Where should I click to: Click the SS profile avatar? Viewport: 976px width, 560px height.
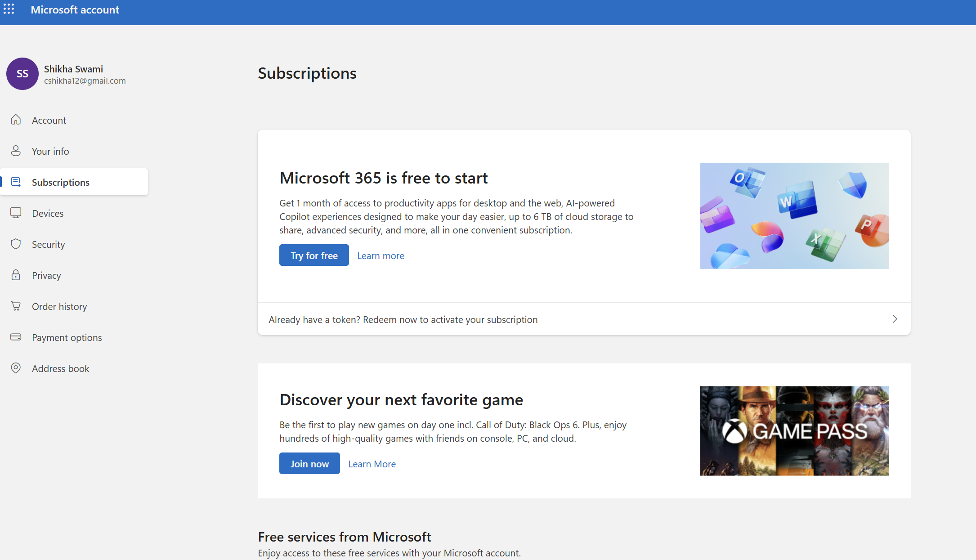click(22, 74)
